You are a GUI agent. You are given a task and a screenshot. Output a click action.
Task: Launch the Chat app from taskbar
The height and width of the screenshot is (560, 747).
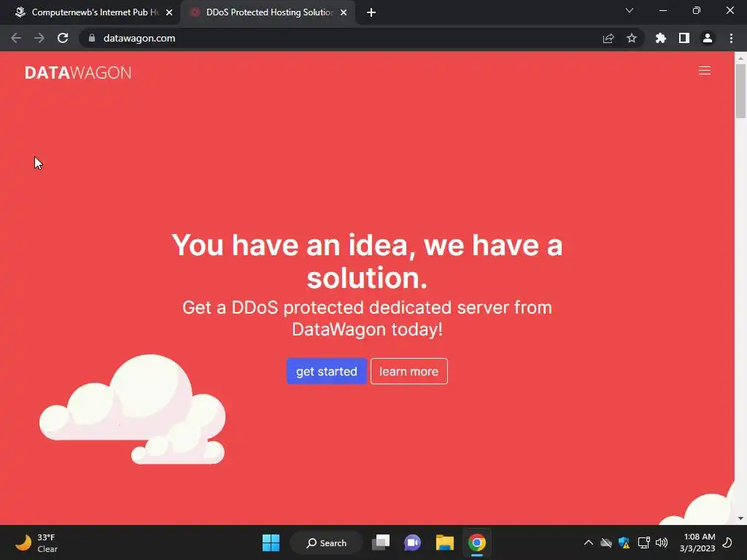point(413,542)
